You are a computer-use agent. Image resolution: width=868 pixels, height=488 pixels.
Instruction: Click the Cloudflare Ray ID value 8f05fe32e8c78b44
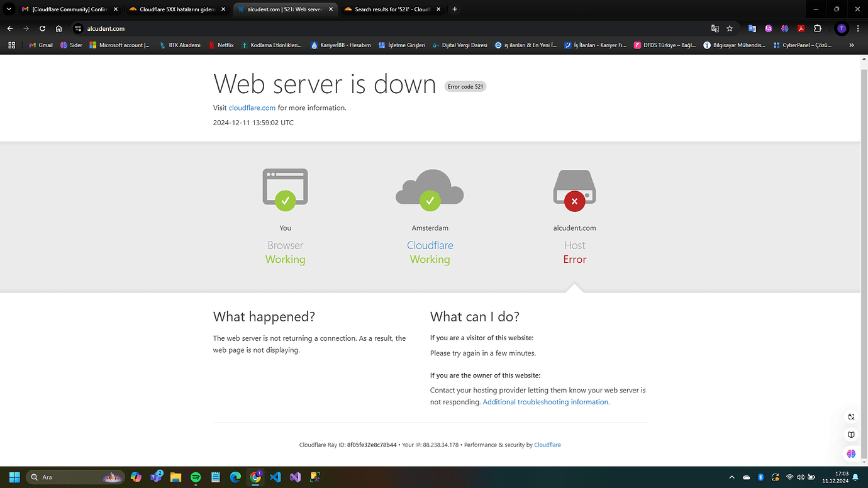tap(372, 445)
